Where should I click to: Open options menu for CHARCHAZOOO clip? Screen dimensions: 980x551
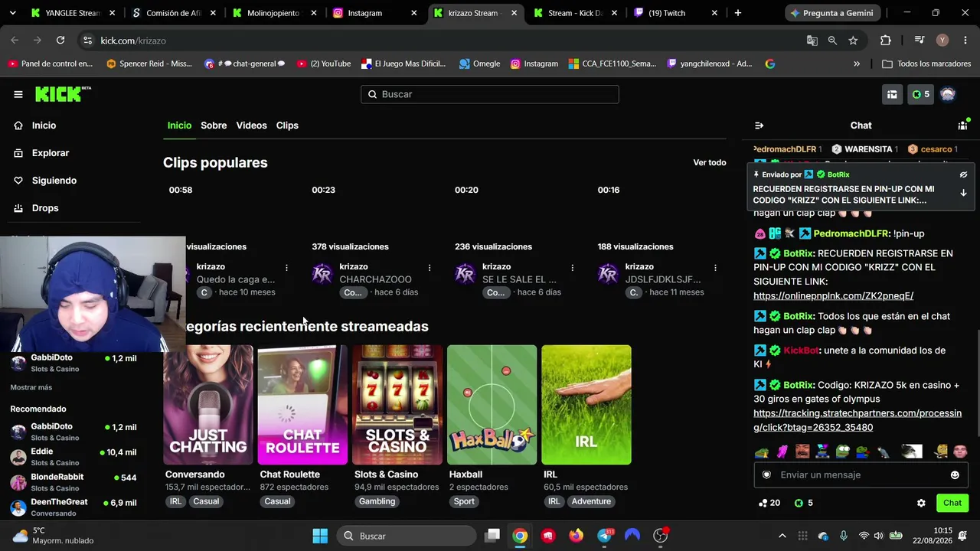tap(430, 267)
